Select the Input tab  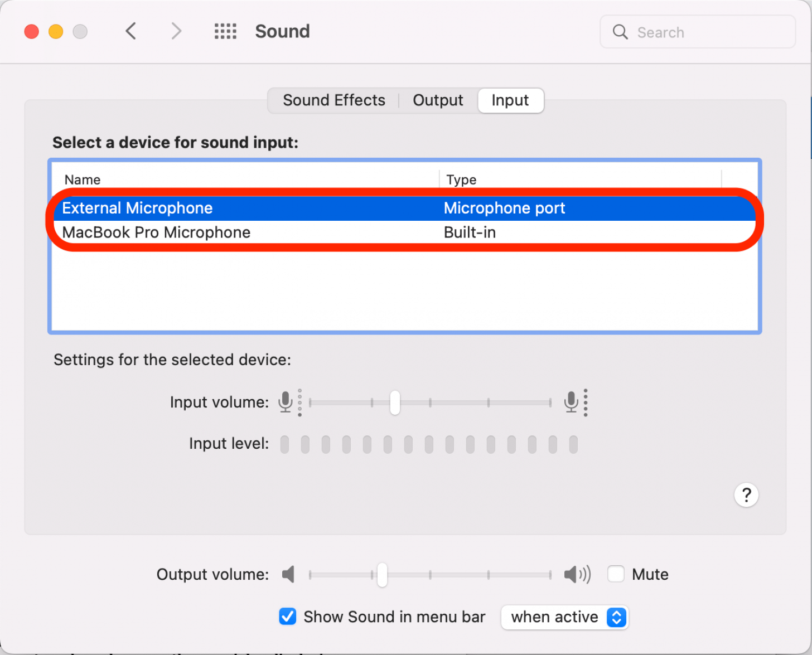point(510,100)
